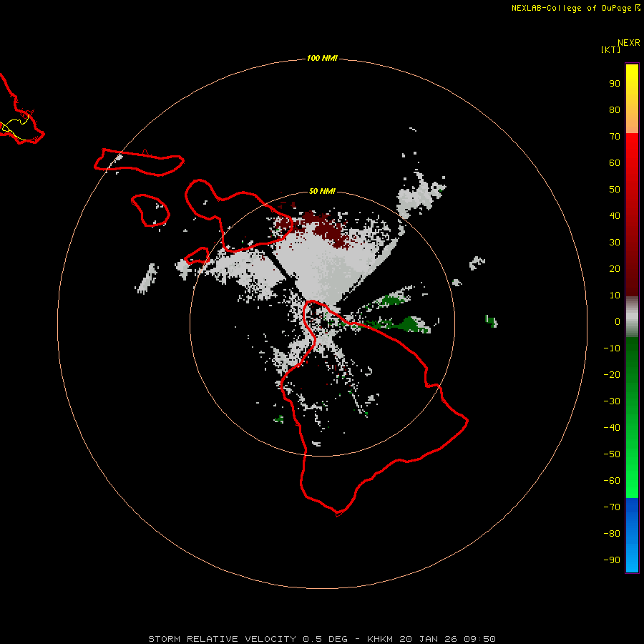Click the -50 value on velocity scale
This screenshot has height=644, width=644.
tap(612, 454)
